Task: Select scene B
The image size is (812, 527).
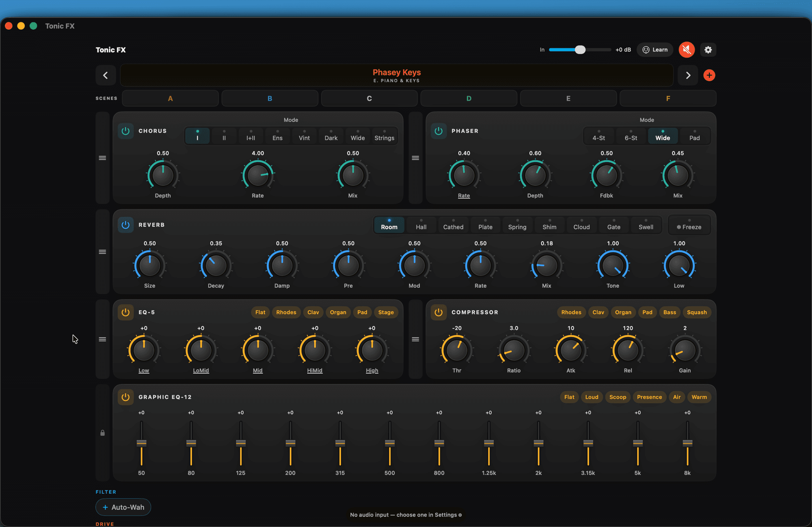Action: [x=270, y=99]
